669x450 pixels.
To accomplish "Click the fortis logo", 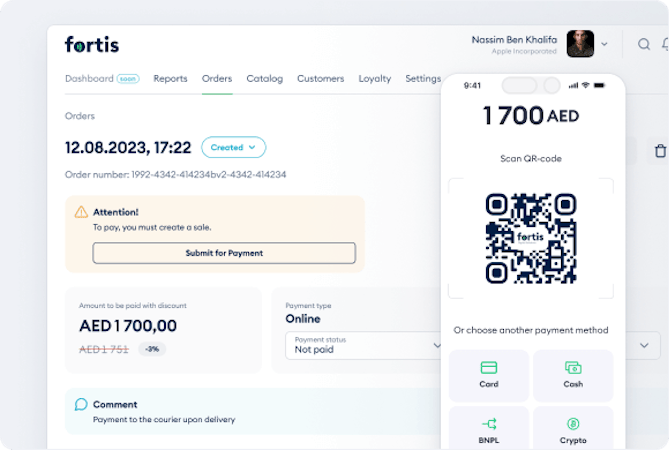I will [92, 44].
